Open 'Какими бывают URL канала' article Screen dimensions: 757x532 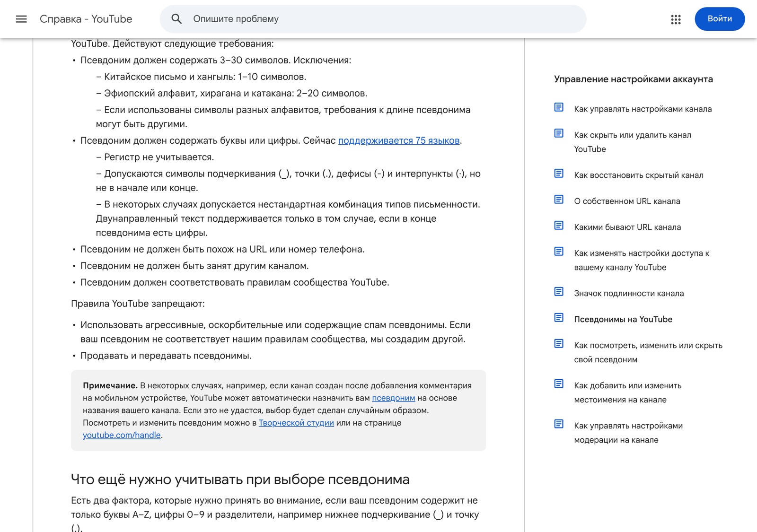pos(627,227)
